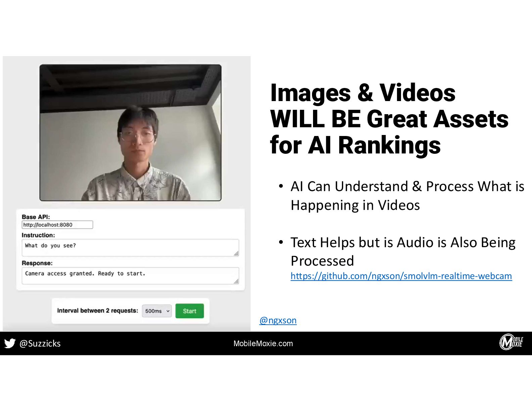Viewport: 532px width, 411px height.
Task: Click the Twitter bird icon in footer
Action: (10, 343)
